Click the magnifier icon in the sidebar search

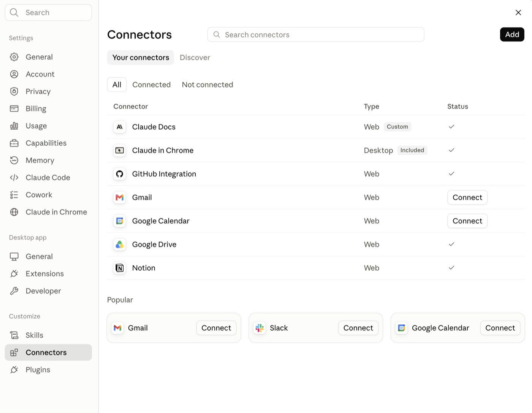[x=14, y=13]
